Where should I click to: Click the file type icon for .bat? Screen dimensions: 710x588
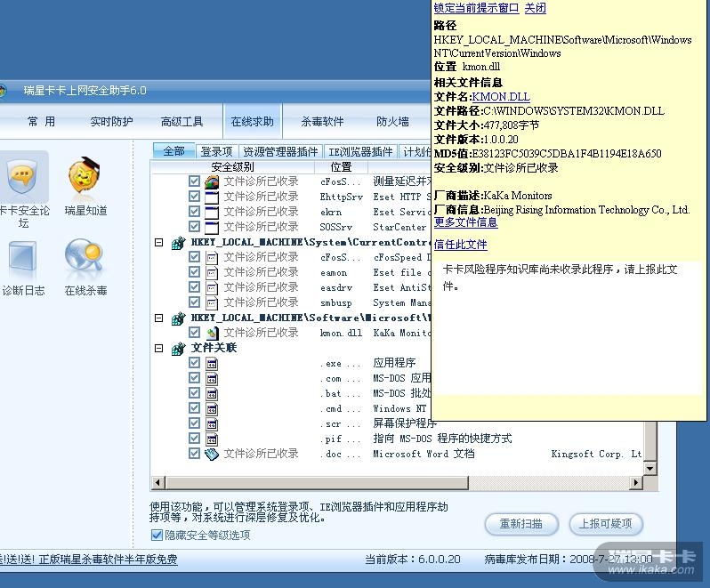[212, 394]
